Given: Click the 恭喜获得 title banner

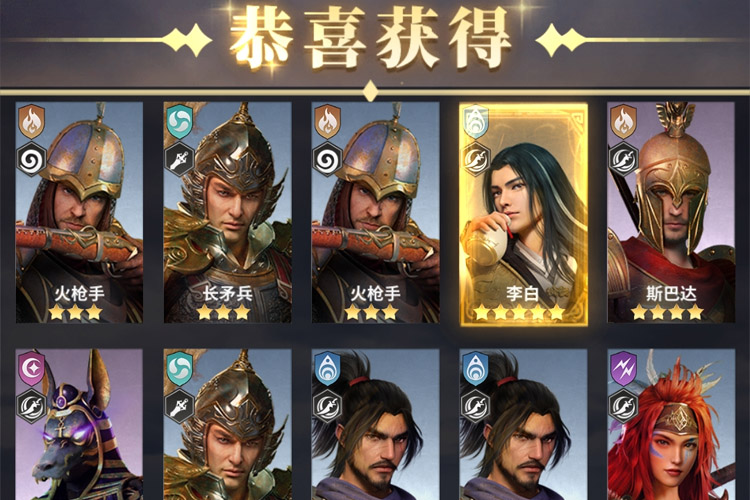Looking at the screenshot, I should [372, 38].
